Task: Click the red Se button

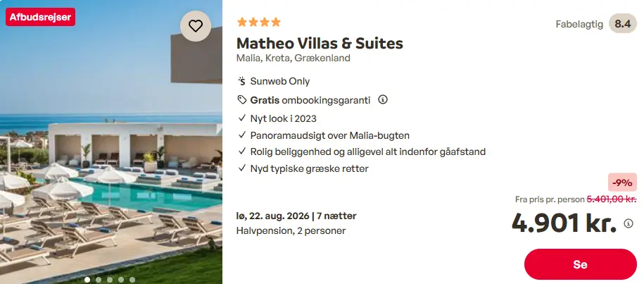Action: 581,264
